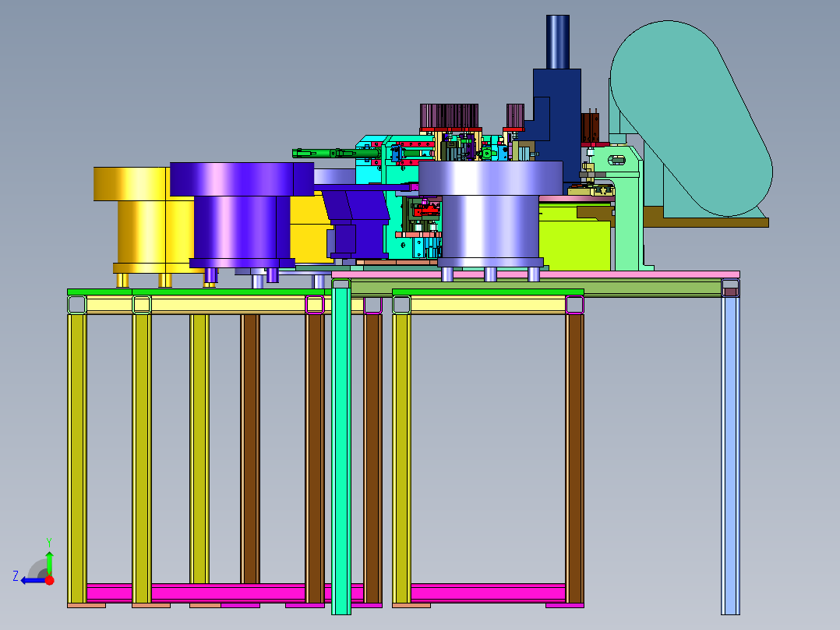Click the Y label on the axis triad

pos(49,543)
